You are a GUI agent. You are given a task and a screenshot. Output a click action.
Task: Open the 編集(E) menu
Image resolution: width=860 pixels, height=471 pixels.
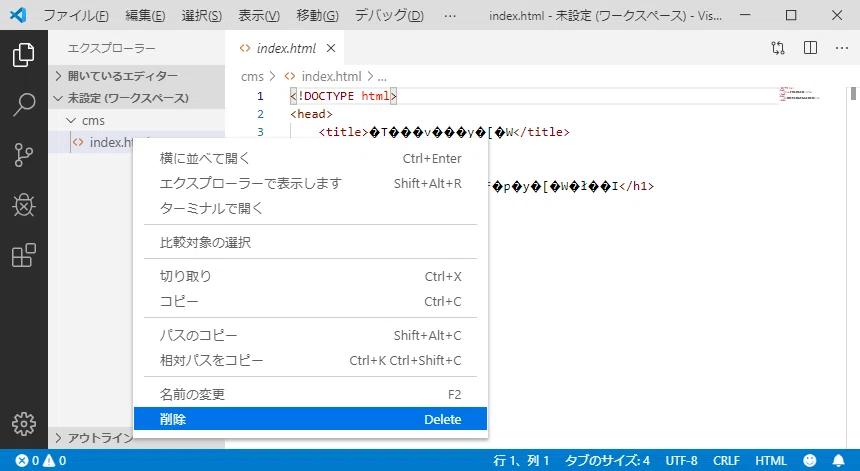click(145, 15)
